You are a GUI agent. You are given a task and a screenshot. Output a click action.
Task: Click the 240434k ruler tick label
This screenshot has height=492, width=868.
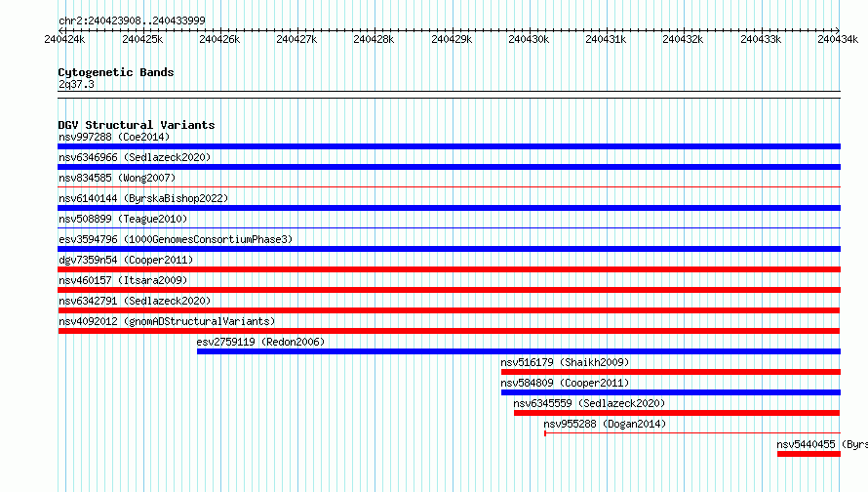pos(838,39)
